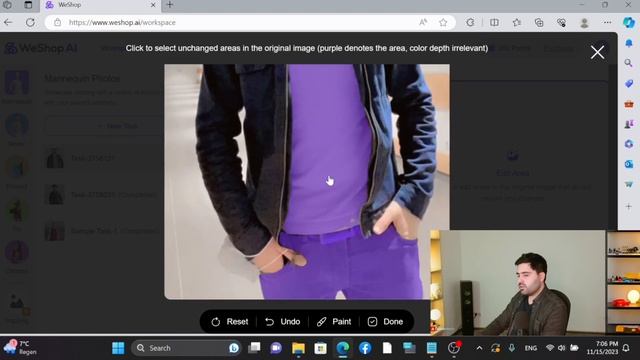Show hidden system tray icons

tap(479, 348)
